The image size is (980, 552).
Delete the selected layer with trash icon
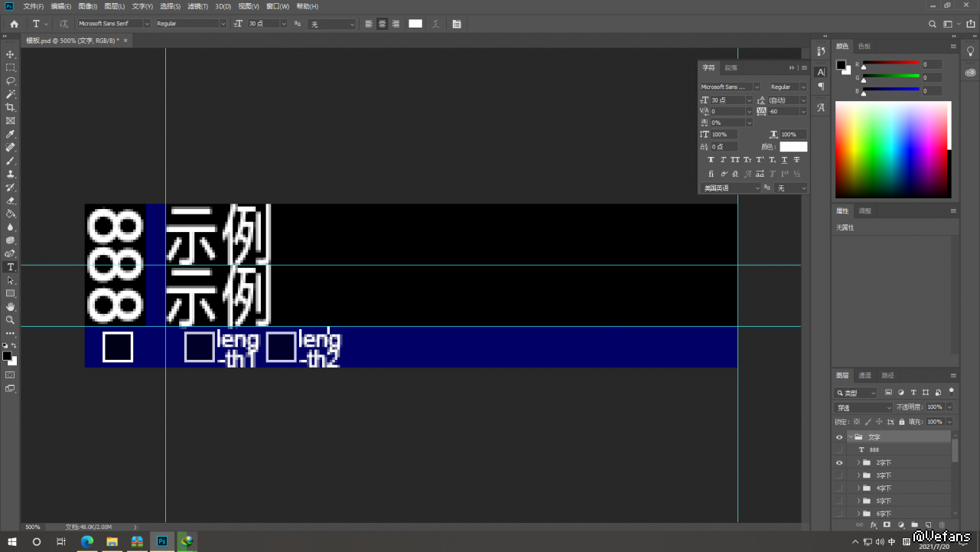pyautogui.click(x=942, y=525)
